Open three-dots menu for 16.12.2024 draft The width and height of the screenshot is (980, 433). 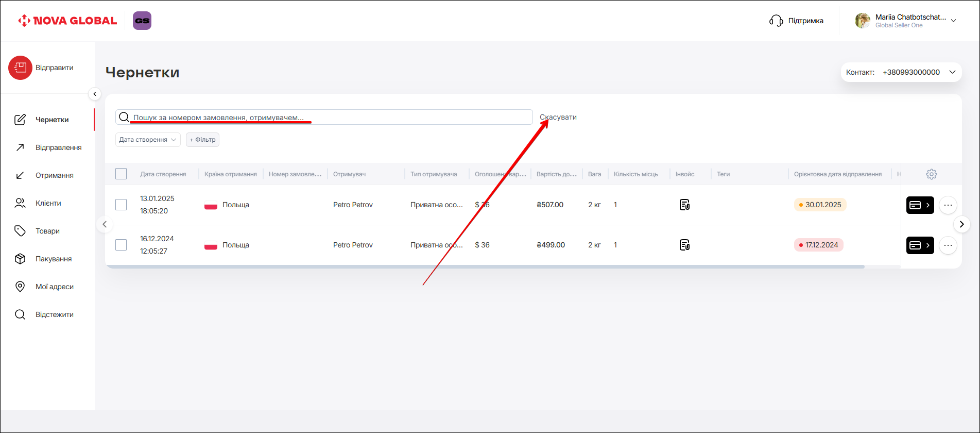(948, 245)
